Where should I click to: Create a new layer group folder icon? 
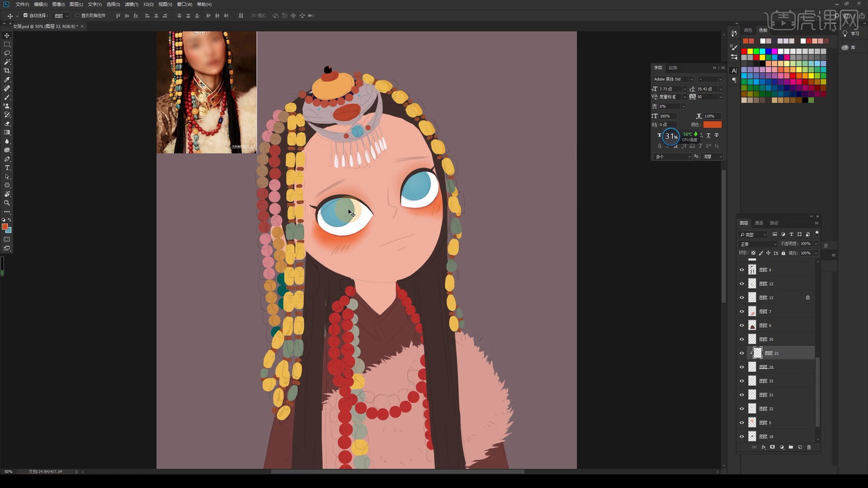pyautogui.click(x=791, y=447)
